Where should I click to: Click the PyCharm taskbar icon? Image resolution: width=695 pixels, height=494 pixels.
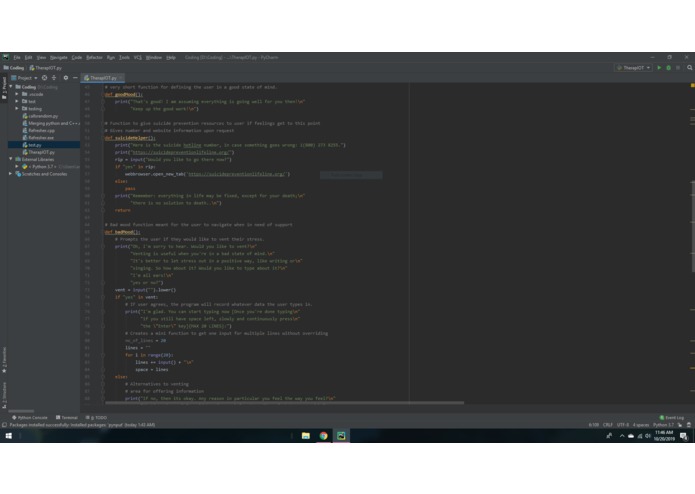341,436
